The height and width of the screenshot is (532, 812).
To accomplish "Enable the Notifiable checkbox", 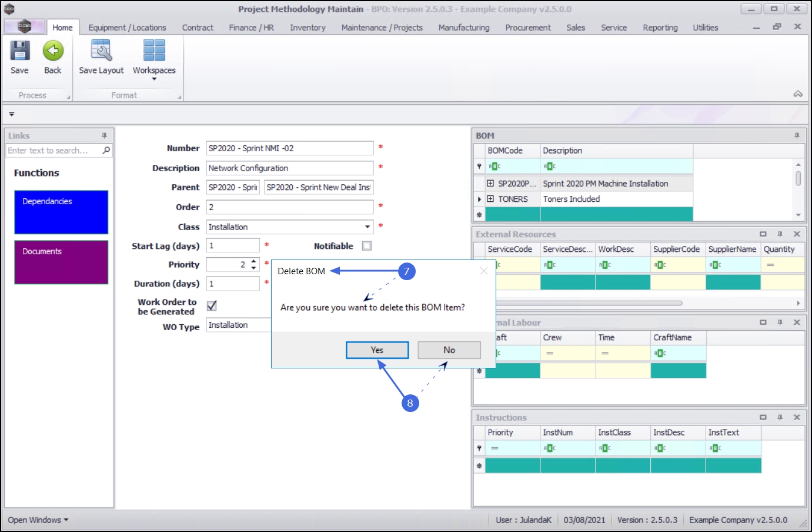I will [367, 246].
